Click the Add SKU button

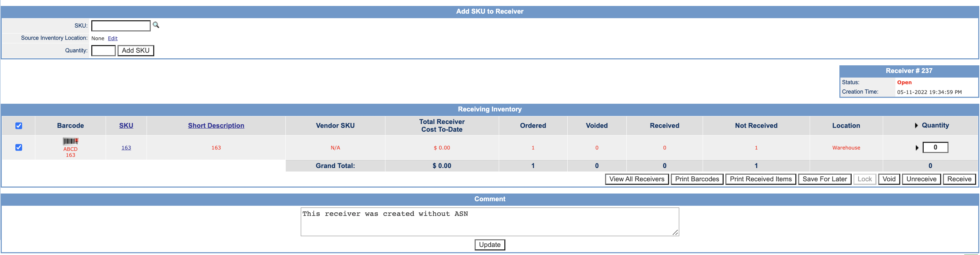pyautogui.click(x=136, y=51)
